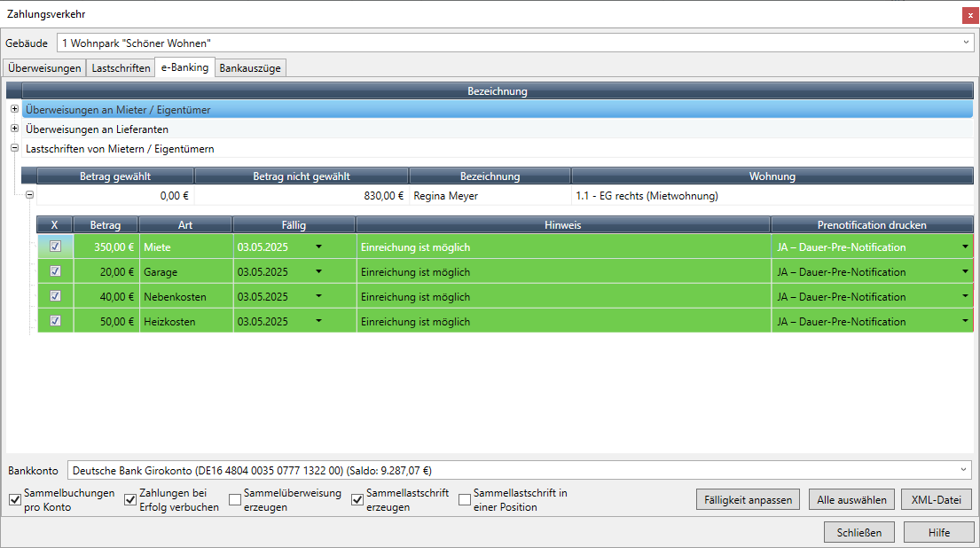The height and width of the screenshot is (548, 980).
Task: Sort by the Betrag column header
Action: (106, 225)
